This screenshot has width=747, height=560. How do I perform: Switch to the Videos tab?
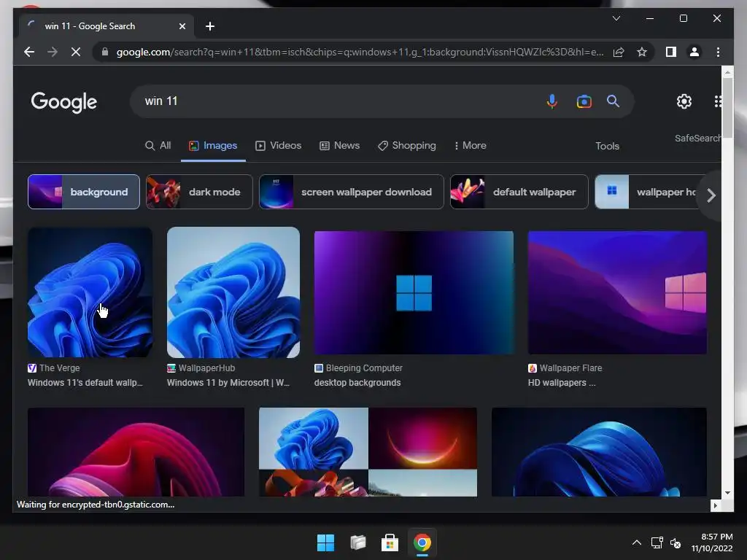[278, 146]
